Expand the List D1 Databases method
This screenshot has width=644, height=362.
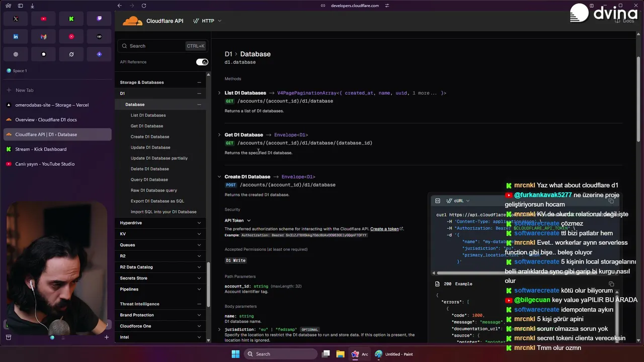tap(219, 93)
